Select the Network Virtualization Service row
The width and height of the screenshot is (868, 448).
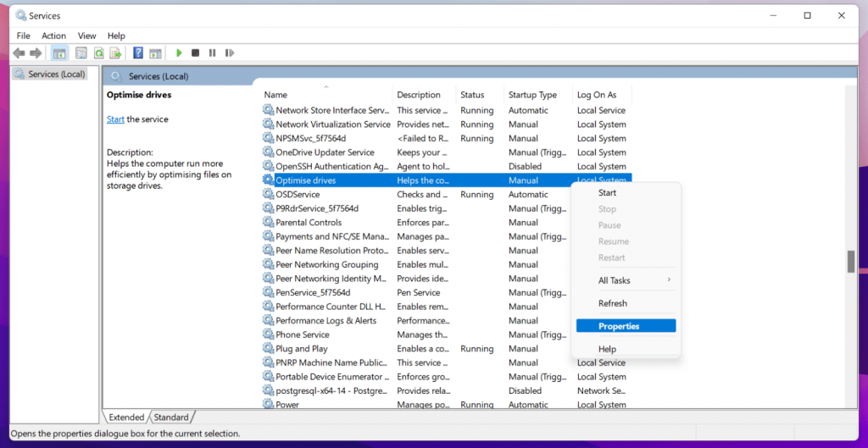(446, 124)
